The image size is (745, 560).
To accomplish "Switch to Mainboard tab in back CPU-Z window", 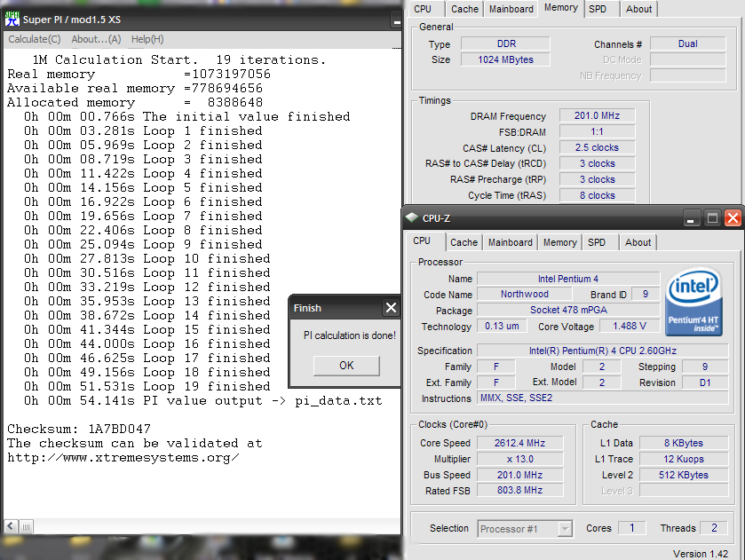I will pos(511,9).
